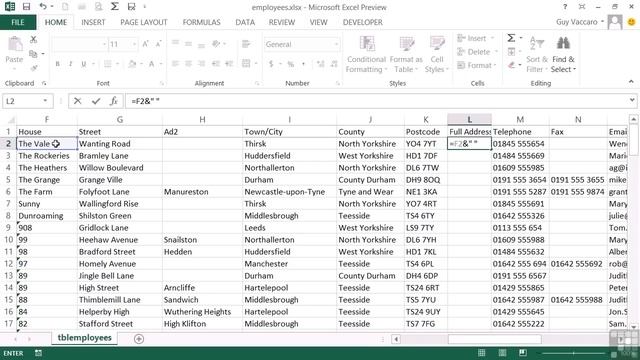Click the AutoSum sigma in Editing group

511,38
